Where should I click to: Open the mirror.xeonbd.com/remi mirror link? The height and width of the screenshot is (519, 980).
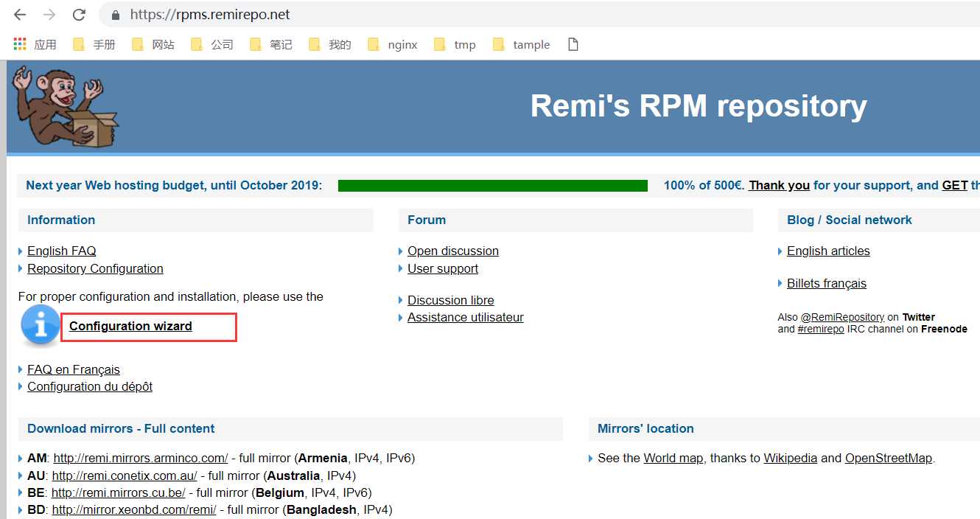pyautogui.click(x=134, y=509)
